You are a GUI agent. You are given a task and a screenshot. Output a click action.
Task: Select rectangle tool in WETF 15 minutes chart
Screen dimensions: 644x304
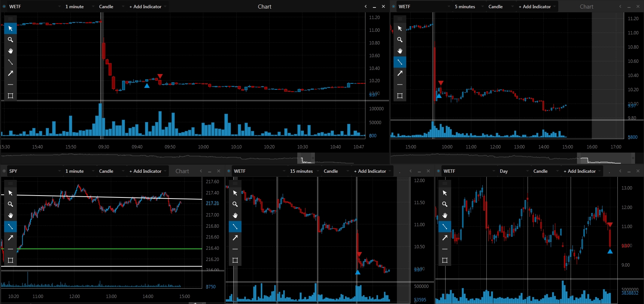click(235, 260)
